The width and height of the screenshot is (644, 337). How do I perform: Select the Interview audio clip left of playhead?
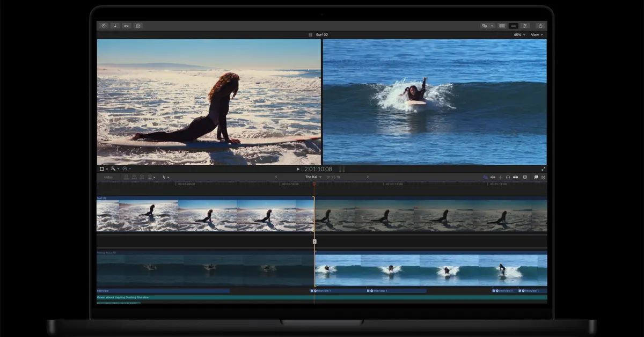pyautogui.click(x=163, y=291)
